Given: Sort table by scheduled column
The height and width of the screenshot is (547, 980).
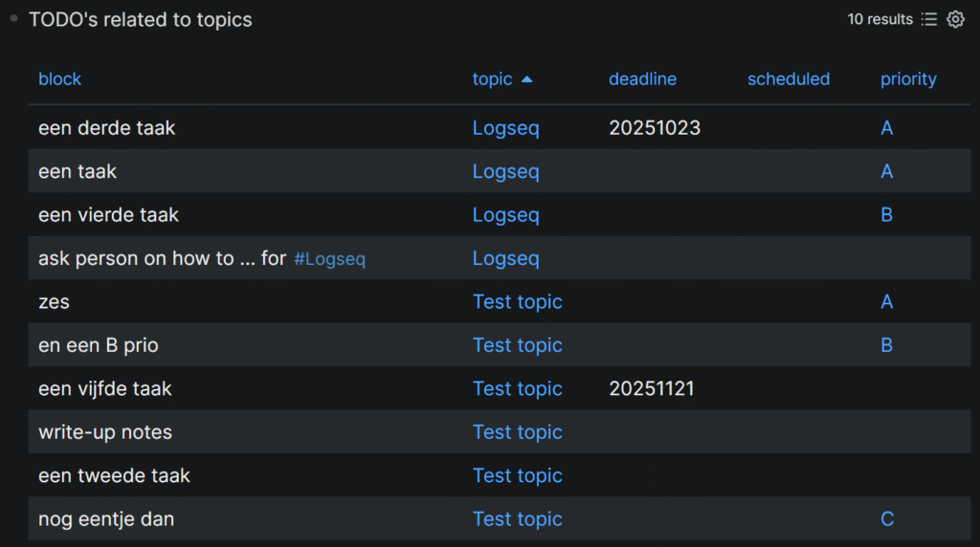Looking at the screenshot, I should tap(788, 79).
